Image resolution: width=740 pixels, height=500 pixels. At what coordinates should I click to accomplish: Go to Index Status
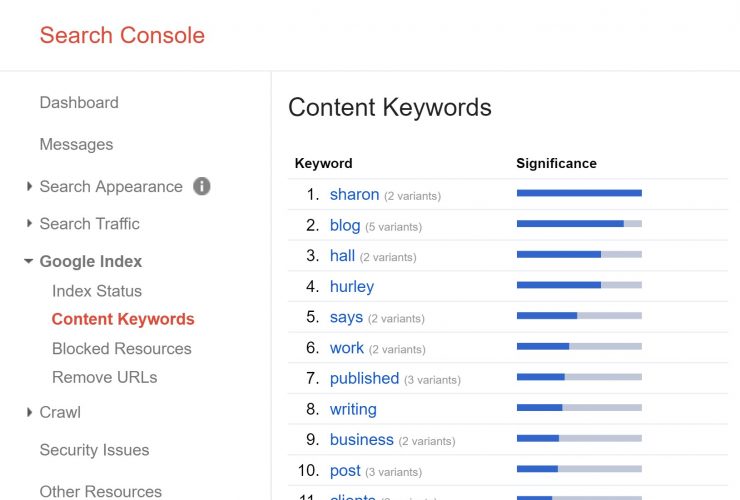point(97,291)
